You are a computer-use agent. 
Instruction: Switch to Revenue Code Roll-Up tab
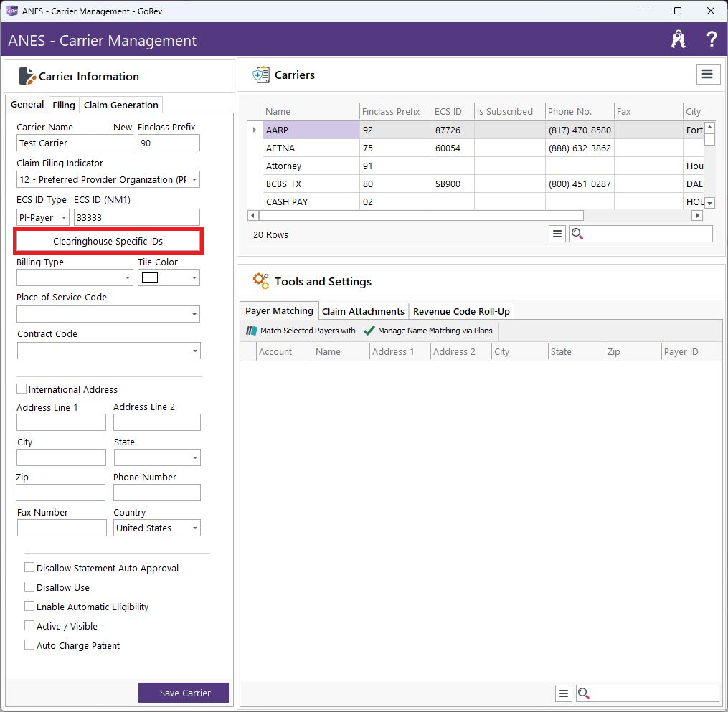tap(461, 311)
